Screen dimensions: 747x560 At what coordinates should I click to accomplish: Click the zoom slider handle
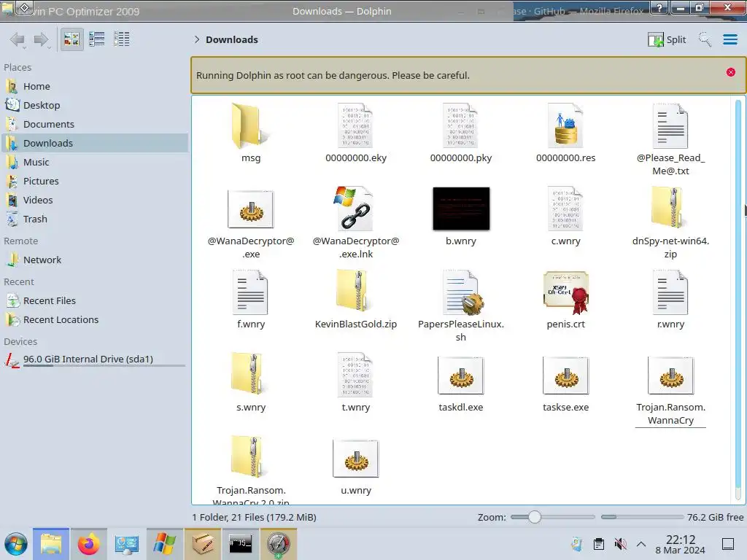tap(535, 517)
